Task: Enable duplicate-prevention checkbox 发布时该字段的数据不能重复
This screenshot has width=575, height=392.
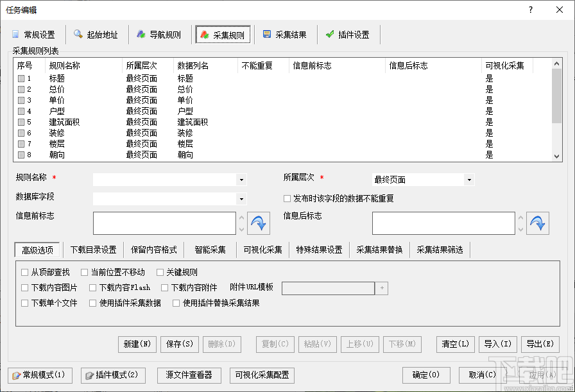Action: 287,198
